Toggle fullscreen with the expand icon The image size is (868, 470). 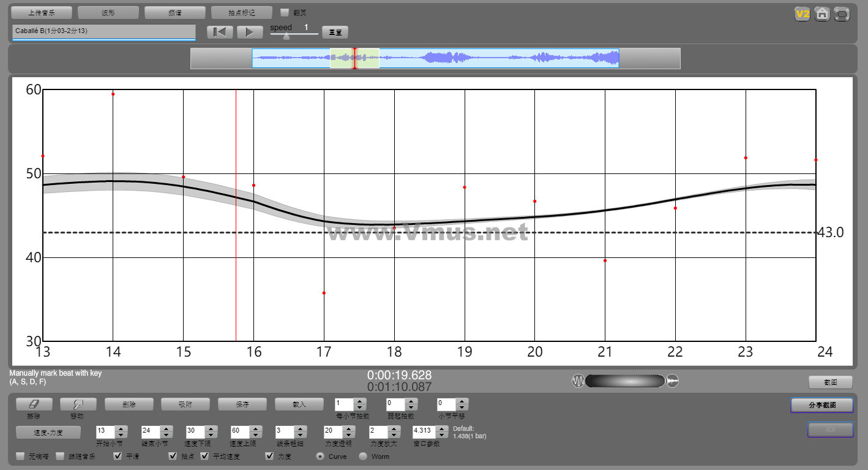842,14
